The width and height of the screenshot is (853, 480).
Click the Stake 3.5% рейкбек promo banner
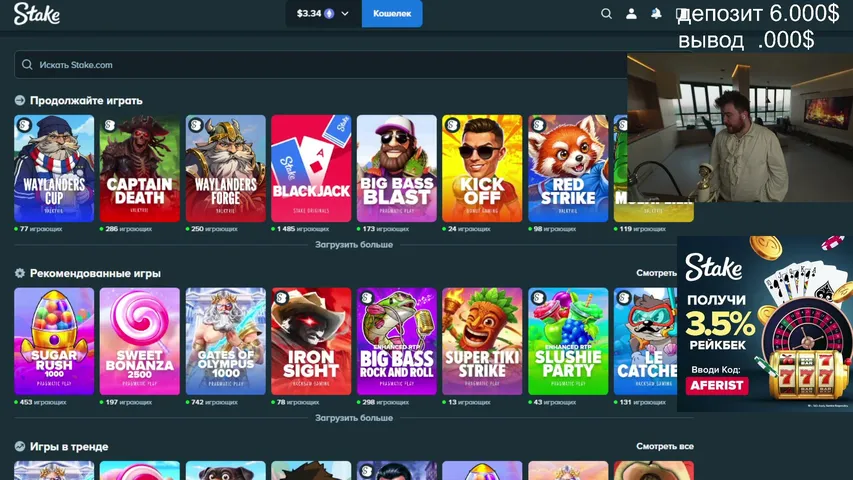[765, 324]
